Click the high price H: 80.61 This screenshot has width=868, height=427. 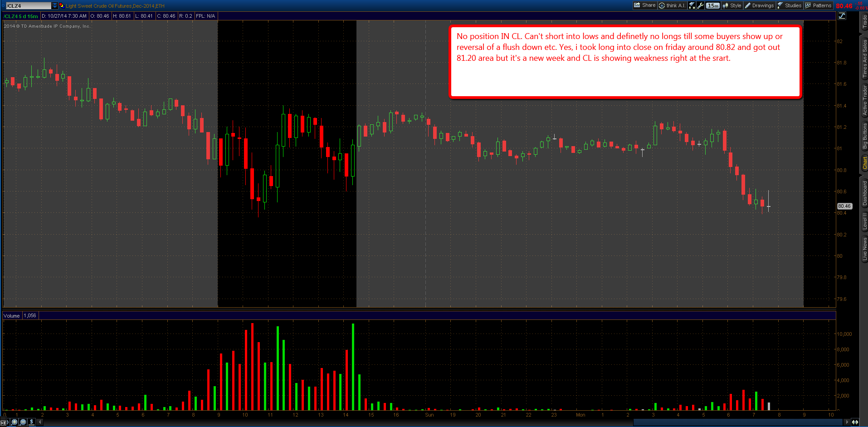[x=122, y=16]
